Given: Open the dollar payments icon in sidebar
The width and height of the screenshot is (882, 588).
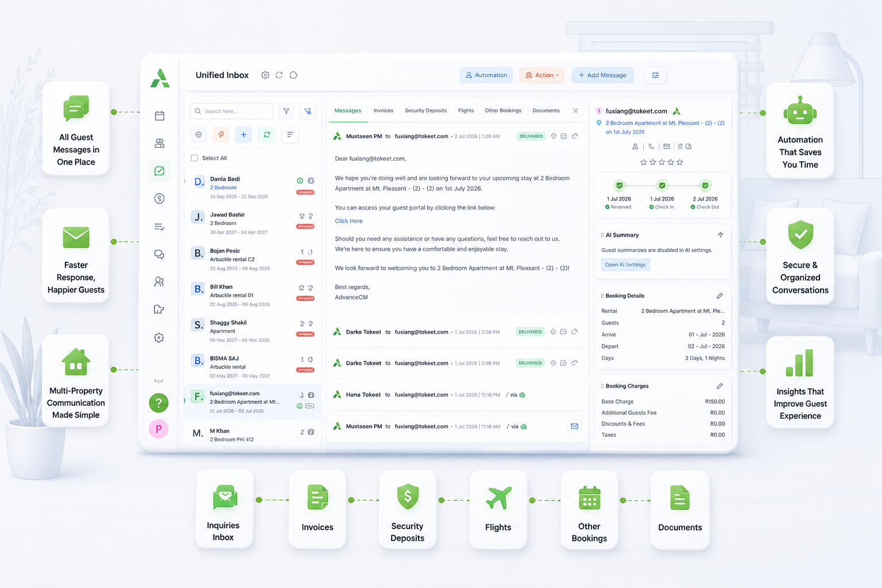Looking at the screenshot, I should (x=160, y=199).
